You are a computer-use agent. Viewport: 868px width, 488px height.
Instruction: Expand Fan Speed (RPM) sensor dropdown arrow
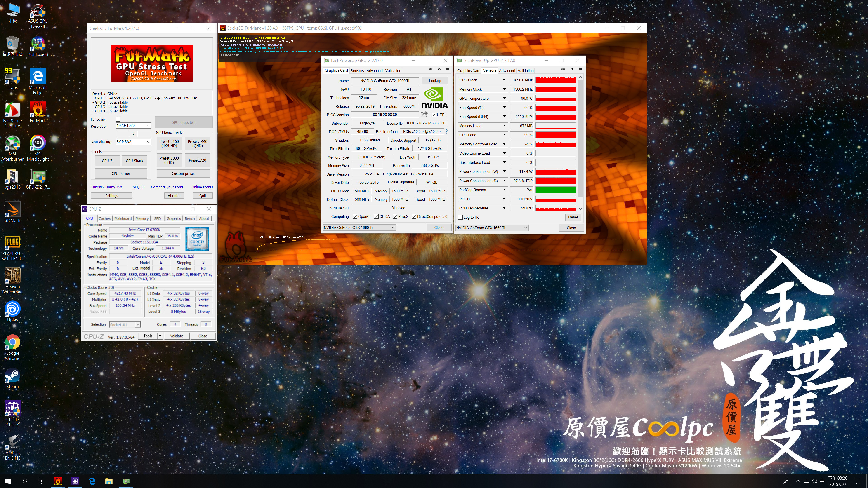point(504,117)
